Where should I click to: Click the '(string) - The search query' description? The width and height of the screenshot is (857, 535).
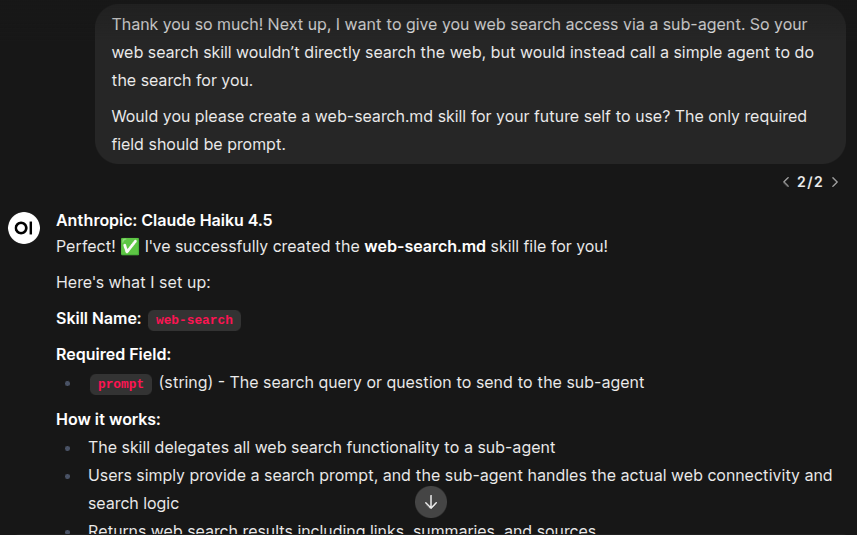pyautogui.click(x=401, y=382)
